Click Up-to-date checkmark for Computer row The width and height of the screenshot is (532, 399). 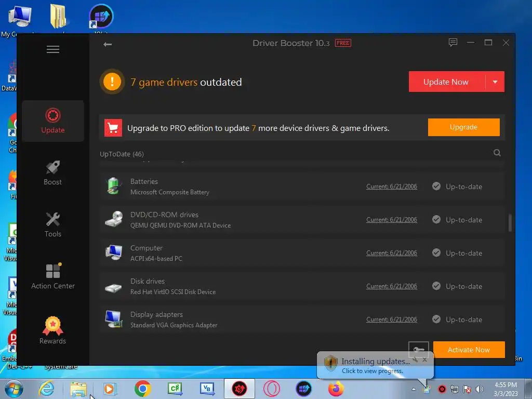click(x=436, y=253)
